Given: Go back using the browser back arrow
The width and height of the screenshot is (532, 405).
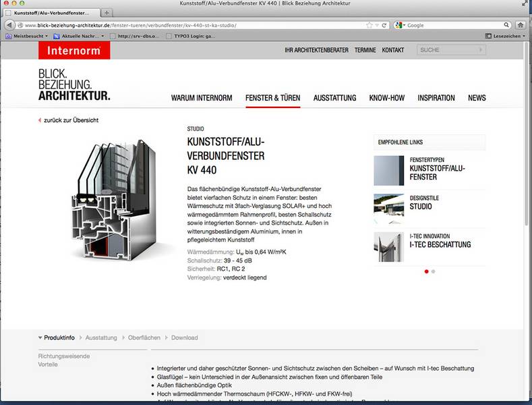Looking at the screenshot, I should (x=9, y=25).
